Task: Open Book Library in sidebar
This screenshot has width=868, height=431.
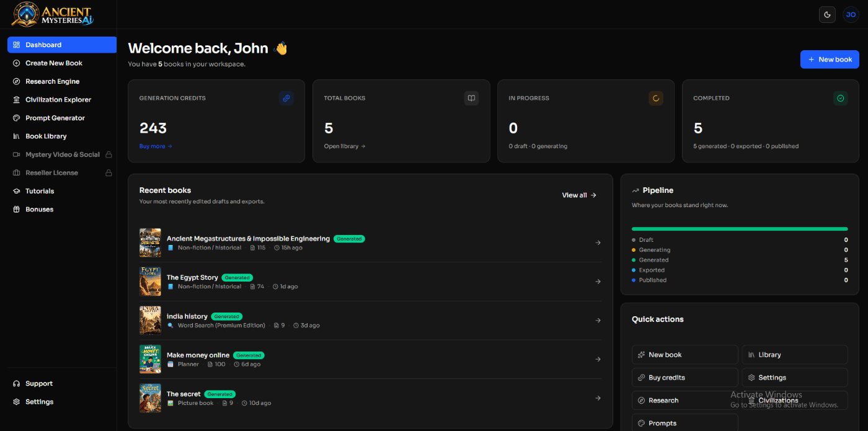Action: pyautogui.click(x=62, y=136)
